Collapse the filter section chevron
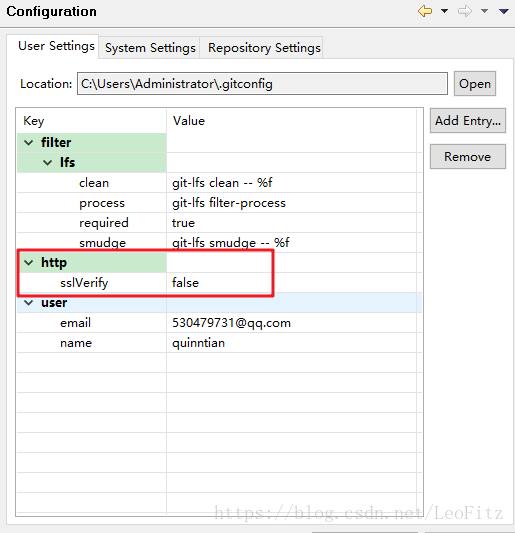 coord(29,143)
